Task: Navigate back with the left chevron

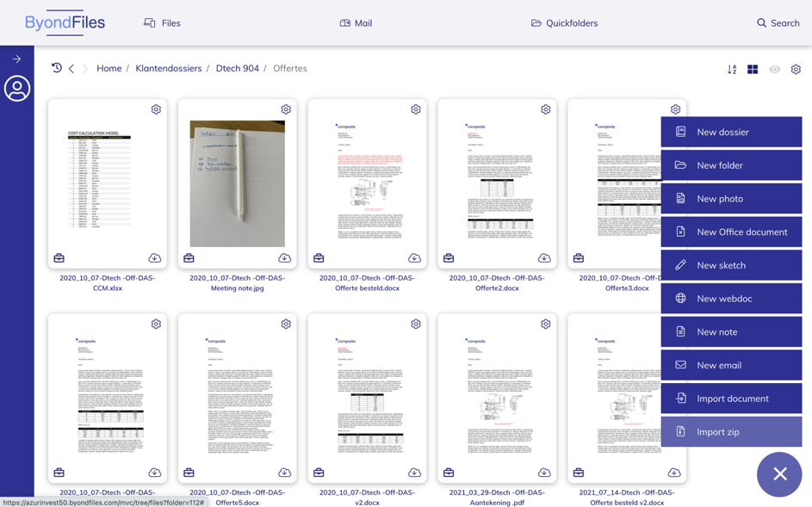Action: (x=71, y=68)
